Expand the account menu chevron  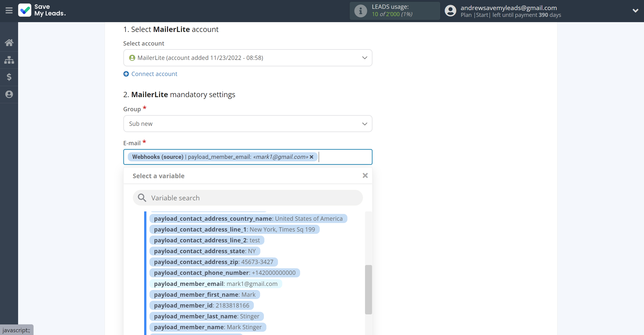635,11
